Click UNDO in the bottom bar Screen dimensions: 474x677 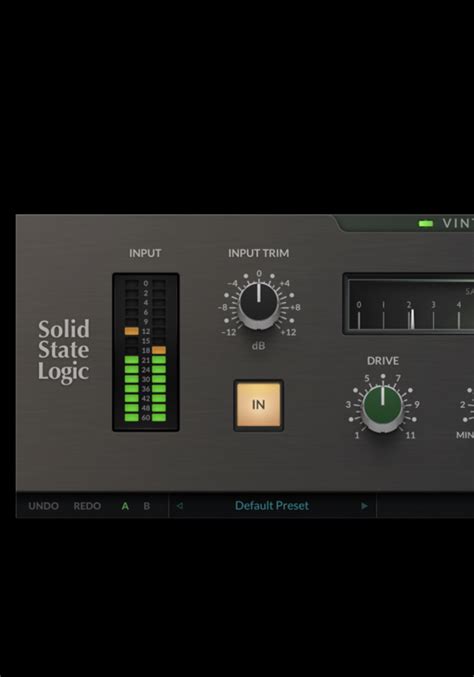click(x=43, y=506)
